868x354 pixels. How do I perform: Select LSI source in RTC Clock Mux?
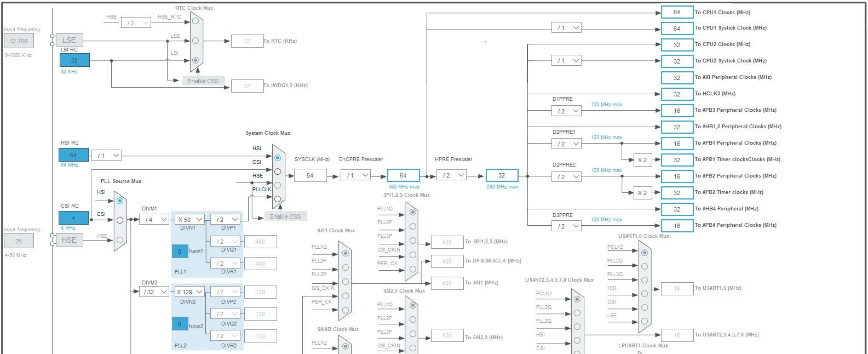[196, 60]
